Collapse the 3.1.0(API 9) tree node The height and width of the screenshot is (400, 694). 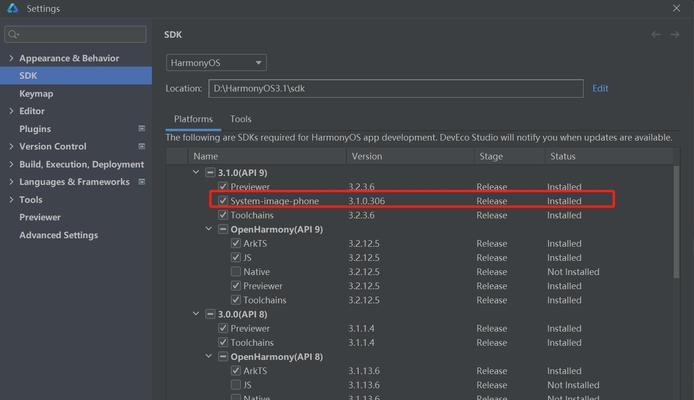(x=196, y=172)
